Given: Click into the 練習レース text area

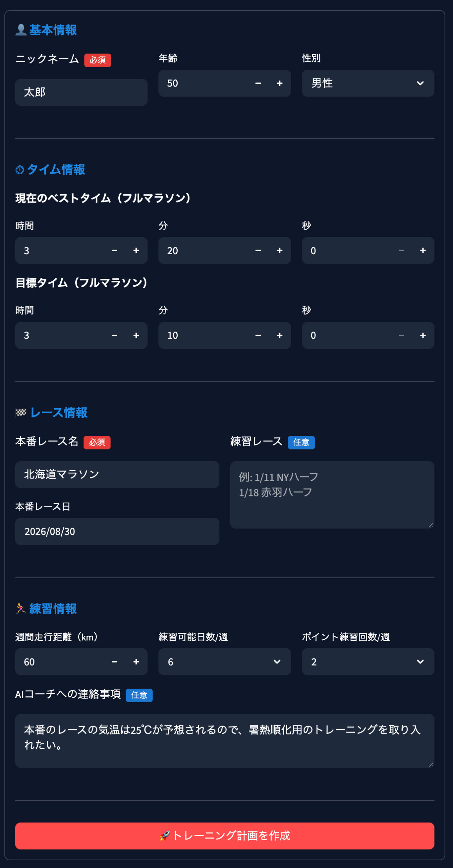Looking at the screenshot, I should [x=332, y=494].
